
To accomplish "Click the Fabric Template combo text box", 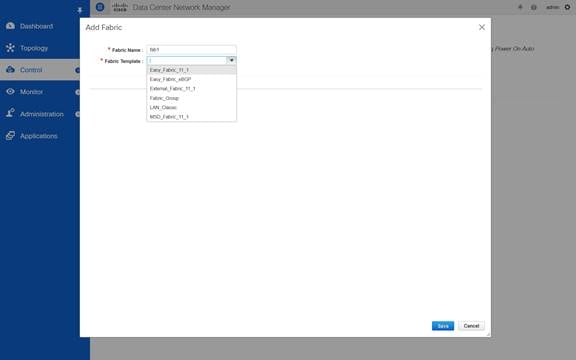I will tap(187, 60).
